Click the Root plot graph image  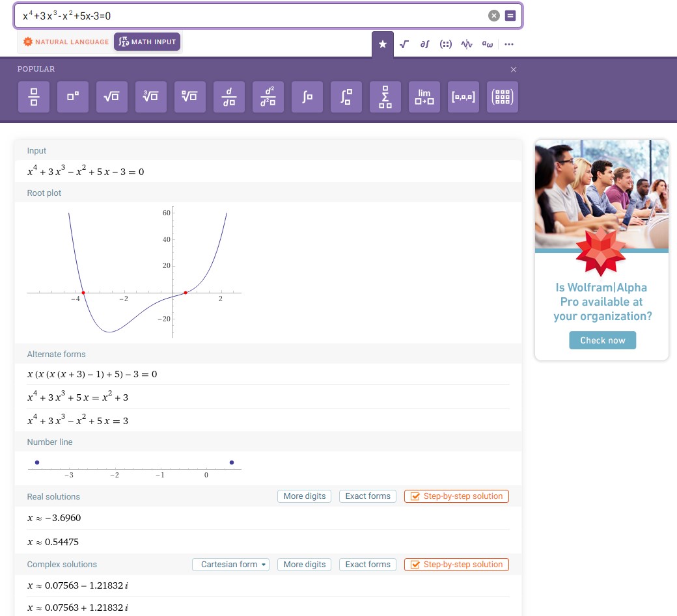pyautogui.click(x=134, y=273)
